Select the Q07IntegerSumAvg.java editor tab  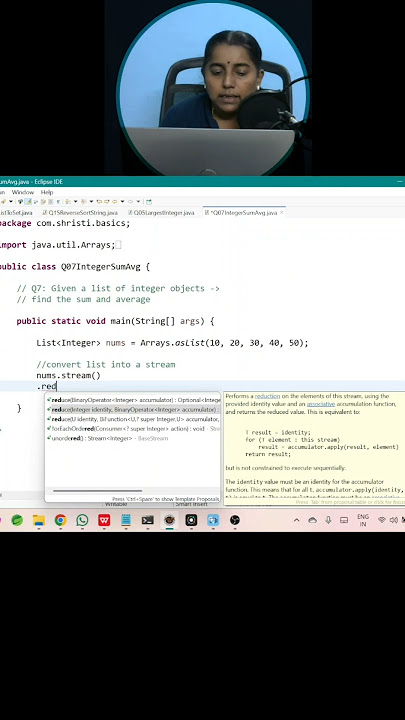point(242,213)
